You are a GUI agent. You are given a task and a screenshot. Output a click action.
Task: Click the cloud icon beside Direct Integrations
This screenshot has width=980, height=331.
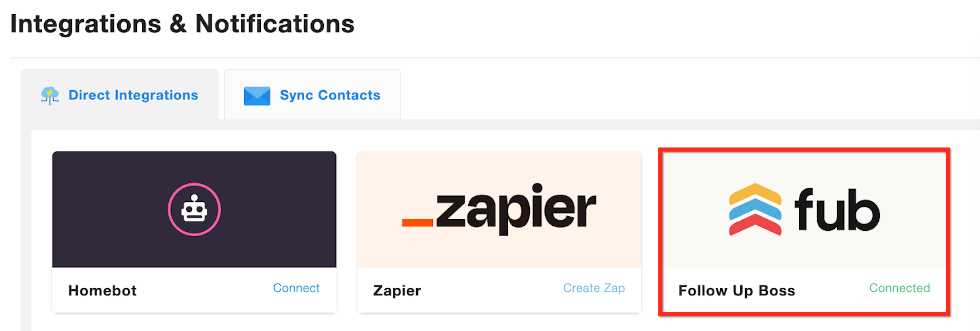tap(50, 95)
